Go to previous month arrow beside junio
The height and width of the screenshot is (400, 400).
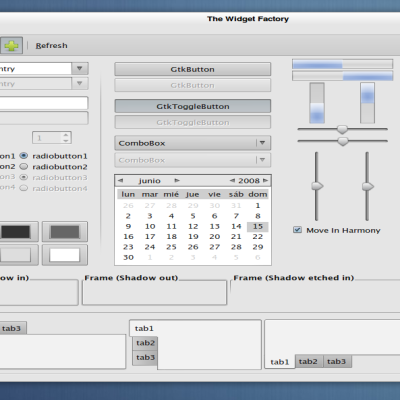pos(120,181)
